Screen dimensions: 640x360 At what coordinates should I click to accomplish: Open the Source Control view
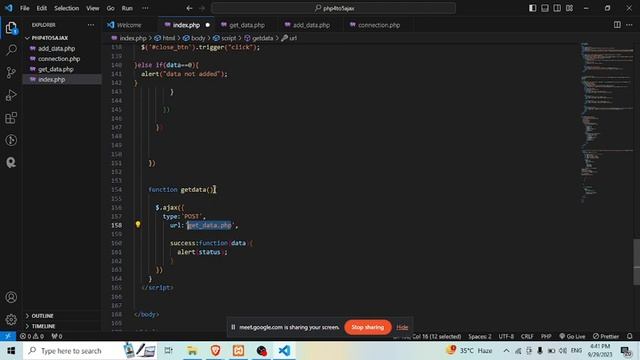[x=11, y=73]
